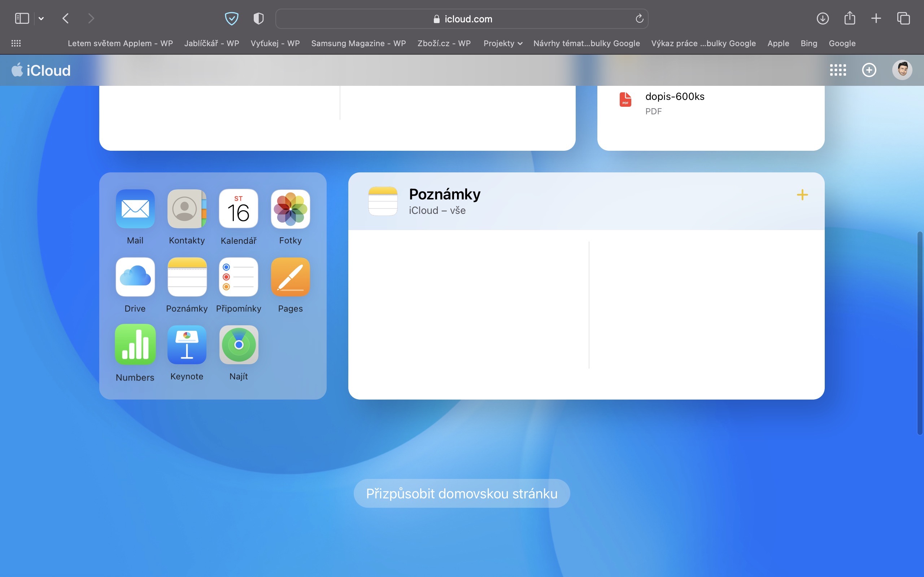Image resolution: width=924 pixels, height=577 pixels.
Task: Open the dopis-600ks PDF file
Action: pyautogui.click(x=674, y=97)
